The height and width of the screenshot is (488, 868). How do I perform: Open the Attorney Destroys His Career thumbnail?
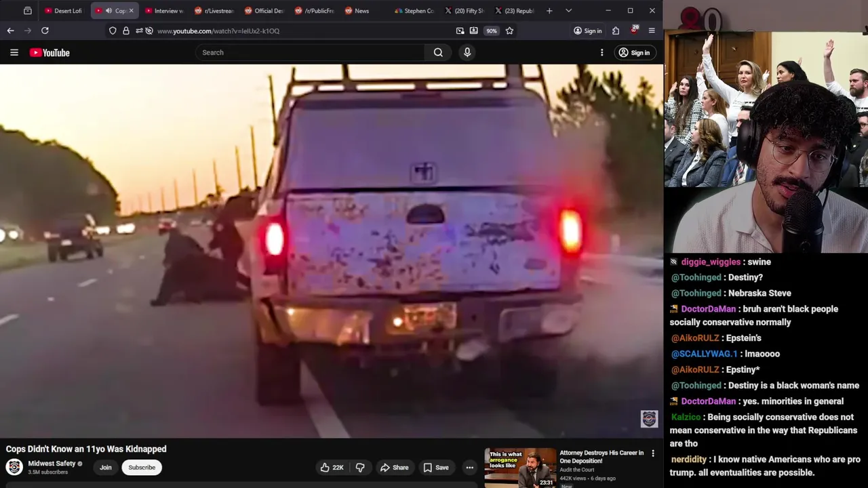(520, 468)
